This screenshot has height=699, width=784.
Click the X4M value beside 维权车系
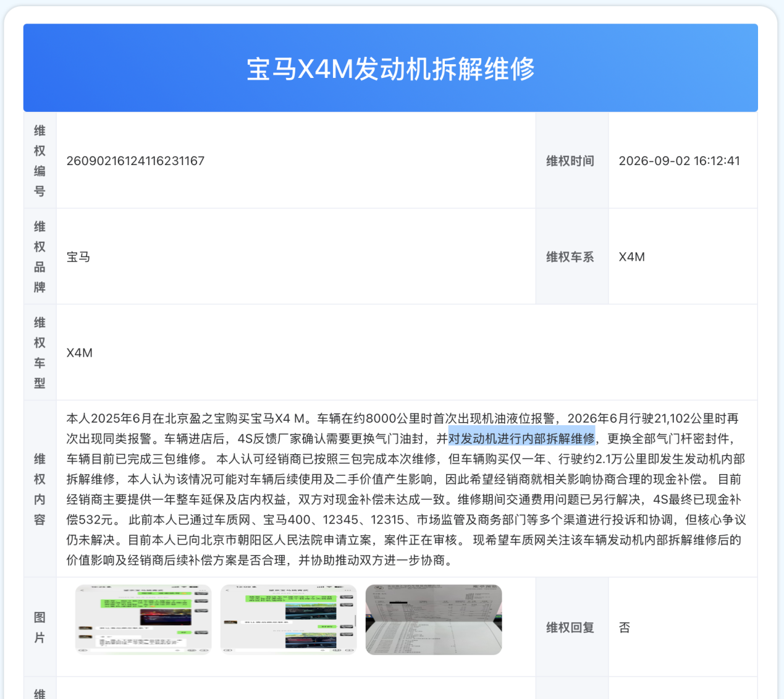631,257
